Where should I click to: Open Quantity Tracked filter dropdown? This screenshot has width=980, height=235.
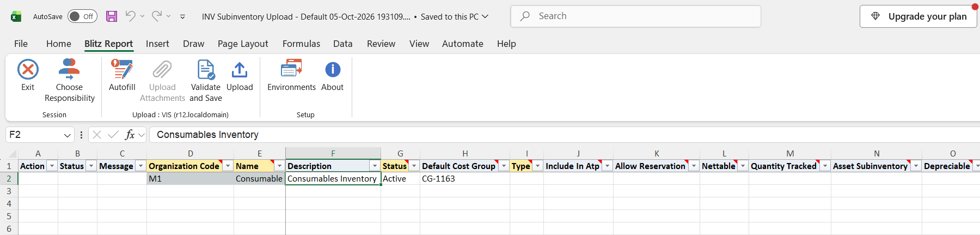pyautogui.click(x=825, y=166)
